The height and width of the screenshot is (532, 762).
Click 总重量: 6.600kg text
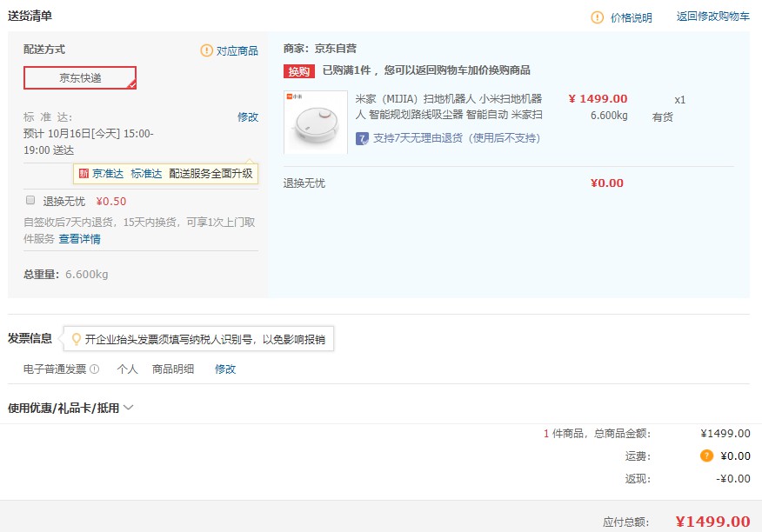(x=65, y=275)
